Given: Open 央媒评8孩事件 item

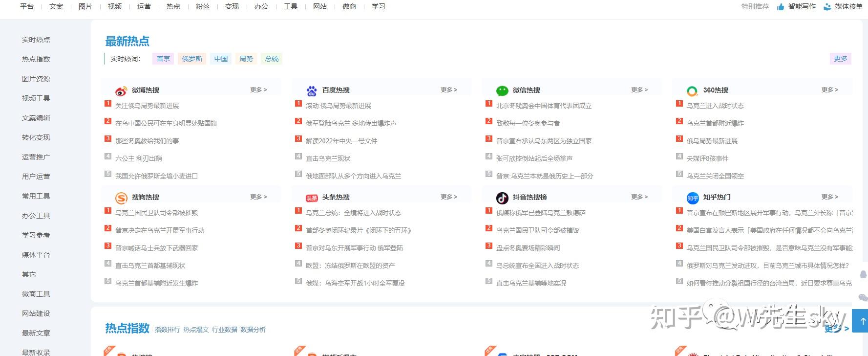Looking at the screenshot, I should [x=707, y=158].
